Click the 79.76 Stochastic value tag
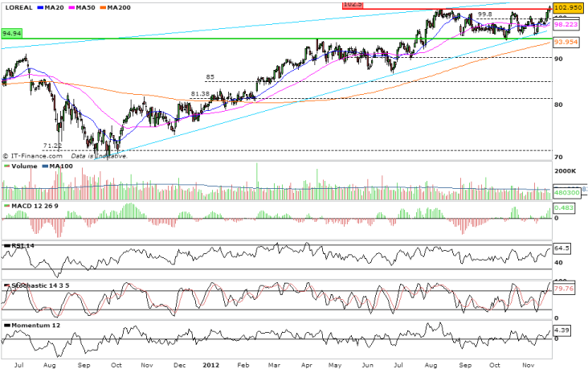 (x=564, y=289)
